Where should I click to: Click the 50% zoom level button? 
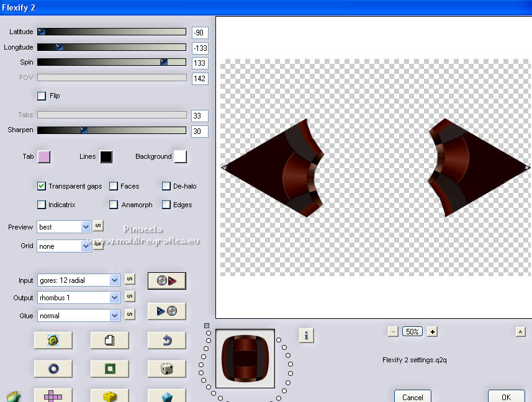pyautogui.click(x=412, y=331)
